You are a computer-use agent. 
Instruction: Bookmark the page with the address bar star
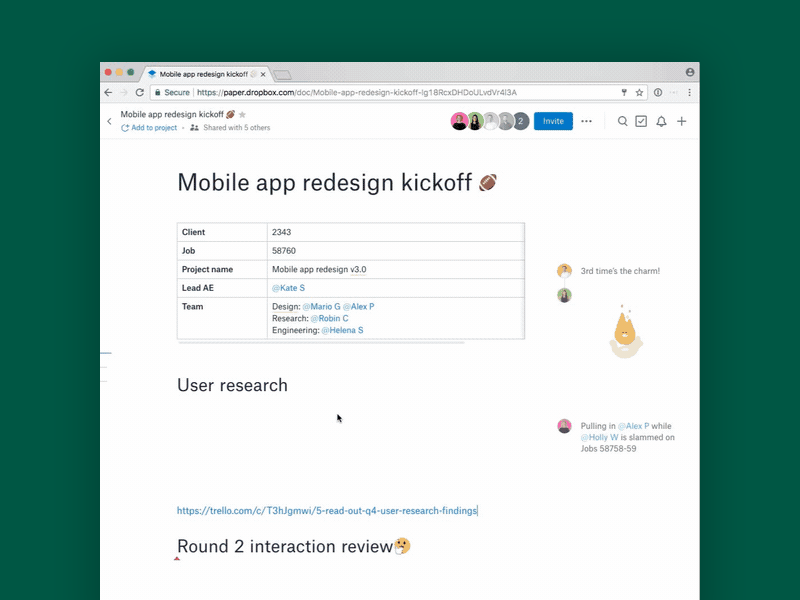[x=638, y=92]
